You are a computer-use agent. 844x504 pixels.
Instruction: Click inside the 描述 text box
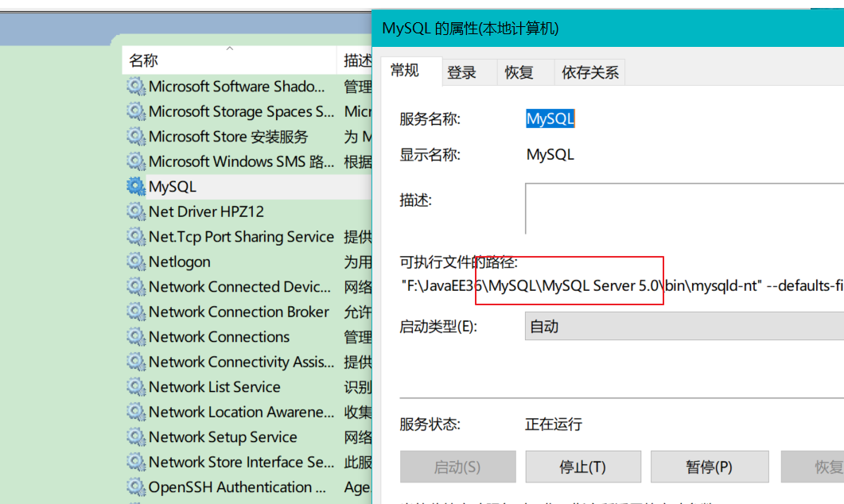tap(684, 208)
